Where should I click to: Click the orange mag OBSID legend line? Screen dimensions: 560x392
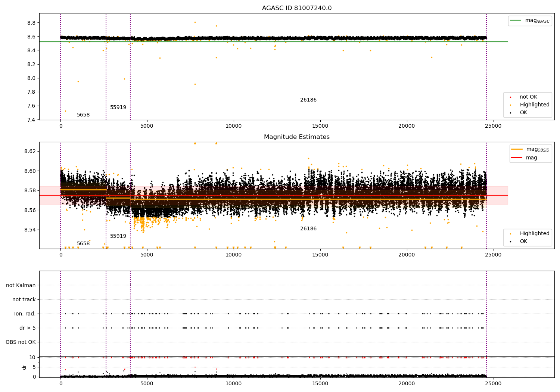(517, 149)
